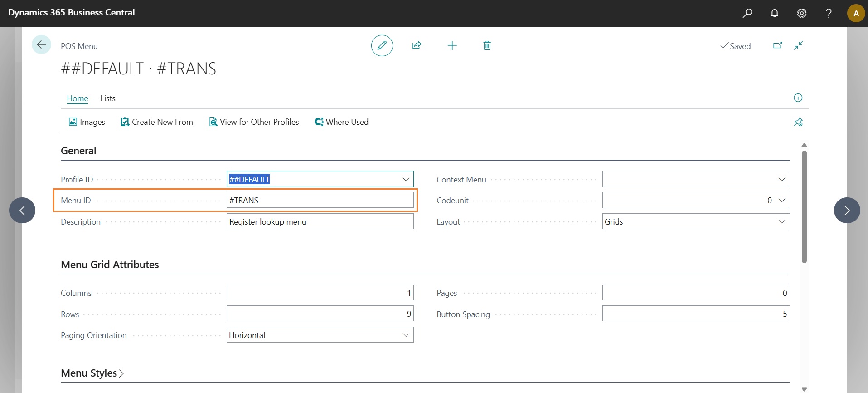This screenshot has height=393, width=868.
Task: Switch to the Lists tab
Action: click(x=108, y=98)
